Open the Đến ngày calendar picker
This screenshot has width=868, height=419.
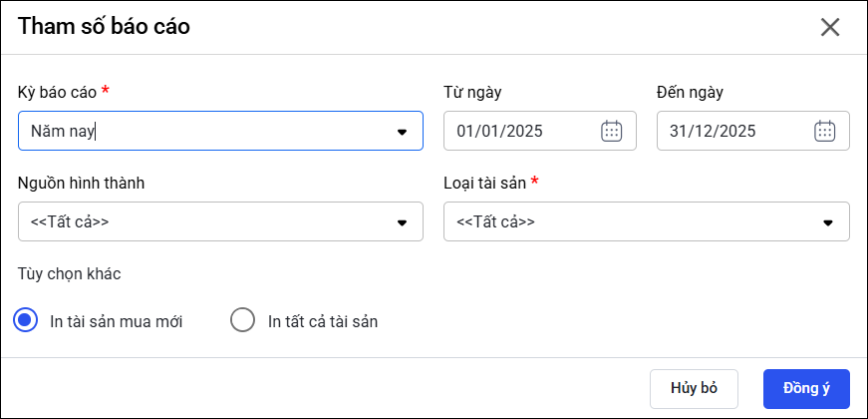point(824,131)
